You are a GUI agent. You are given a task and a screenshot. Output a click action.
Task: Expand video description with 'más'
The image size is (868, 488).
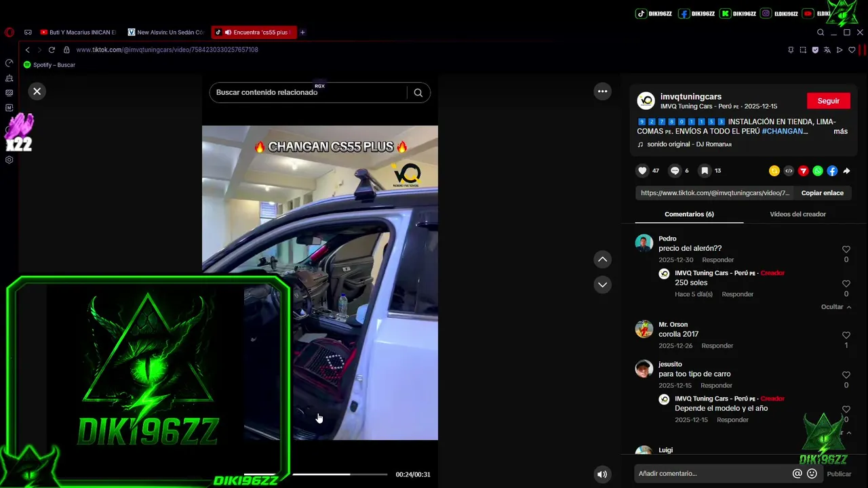coord(840,131)
